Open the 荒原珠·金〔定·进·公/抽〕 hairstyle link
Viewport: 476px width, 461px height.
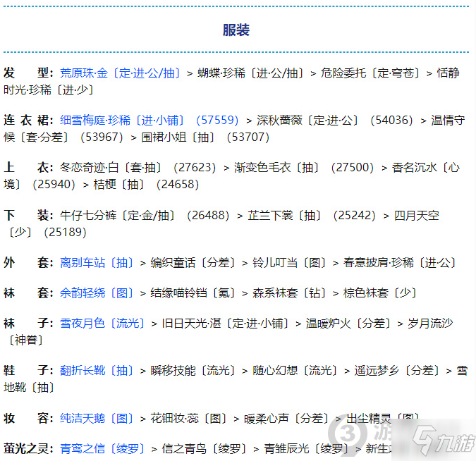tap(121, 73)
